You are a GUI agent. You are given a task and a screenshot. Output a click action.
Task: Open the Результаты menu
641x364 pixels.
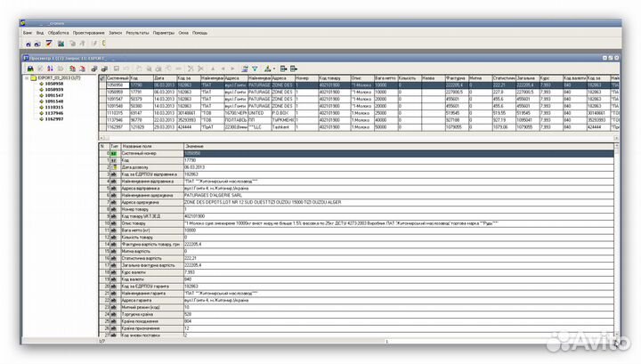coord(137,33)
